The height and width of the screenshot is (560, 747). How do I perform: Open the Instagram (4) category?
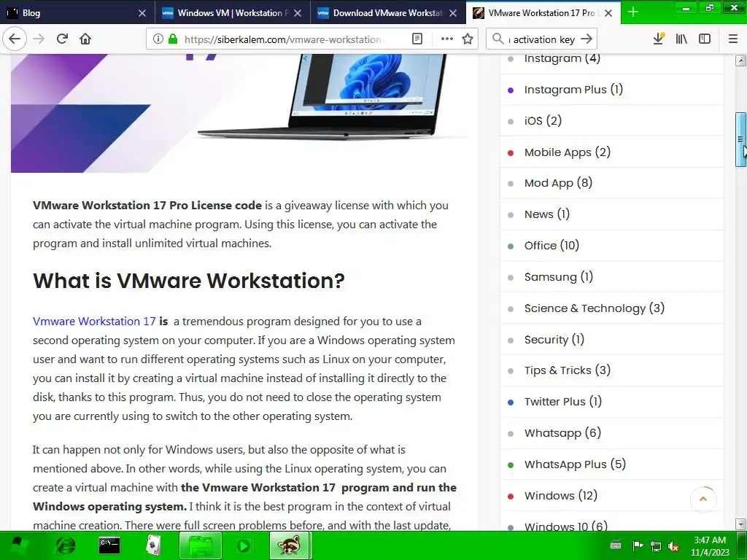click(562, 58)
